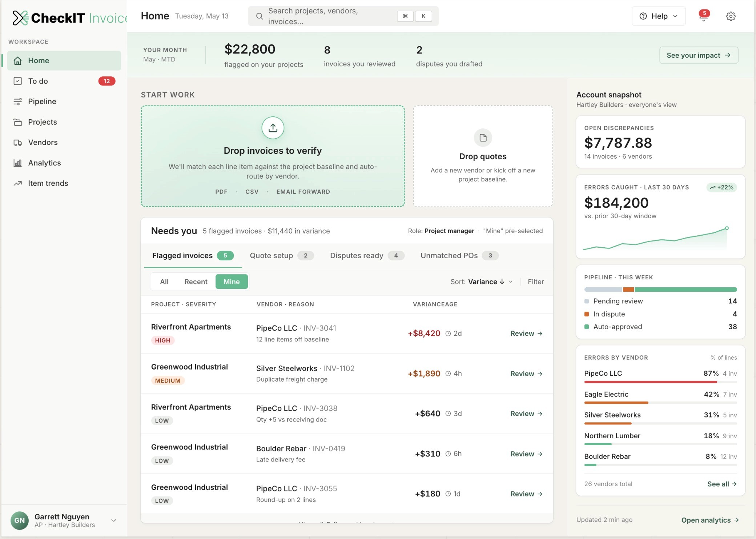The width and height of the screenshot is (756, 539).
Task: Click PipeCo LLC 87% error bar
Action: [660, 382]
